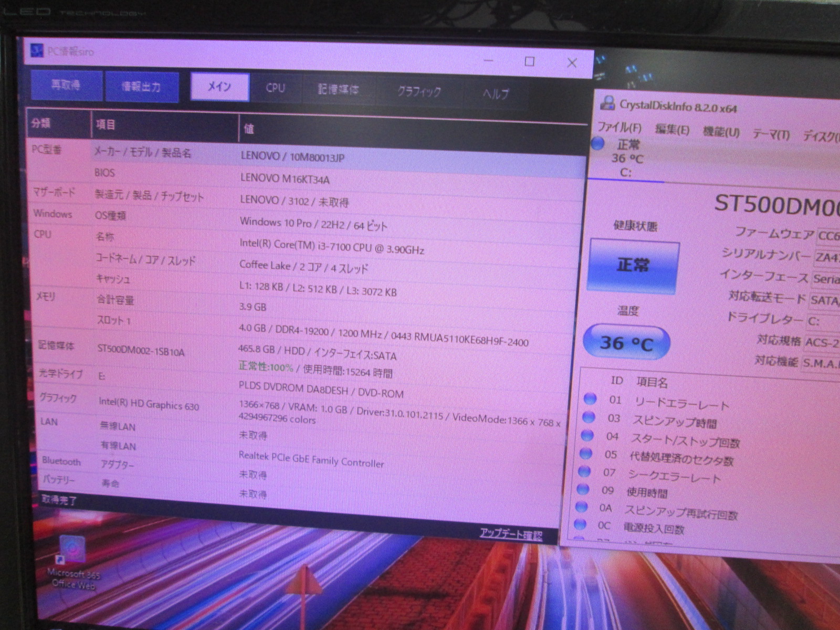
Task: Click the 項目 column header
Action: (165, 125)
